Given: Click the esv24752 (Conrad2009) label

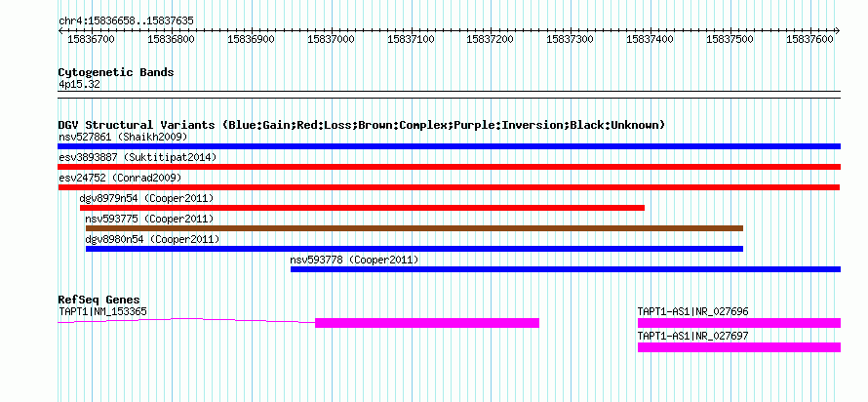Looking at the screenshot, I should (120, 178).
